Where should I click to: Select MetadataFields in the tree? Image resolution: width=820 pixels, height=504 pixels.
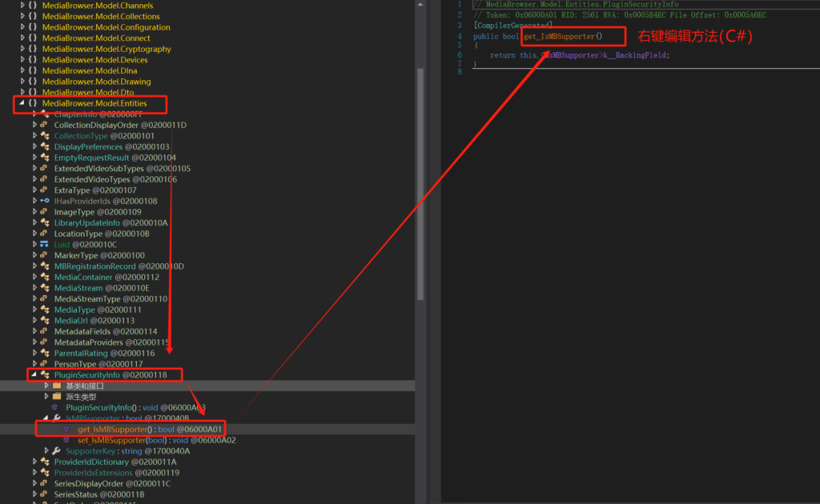point(106,332)
